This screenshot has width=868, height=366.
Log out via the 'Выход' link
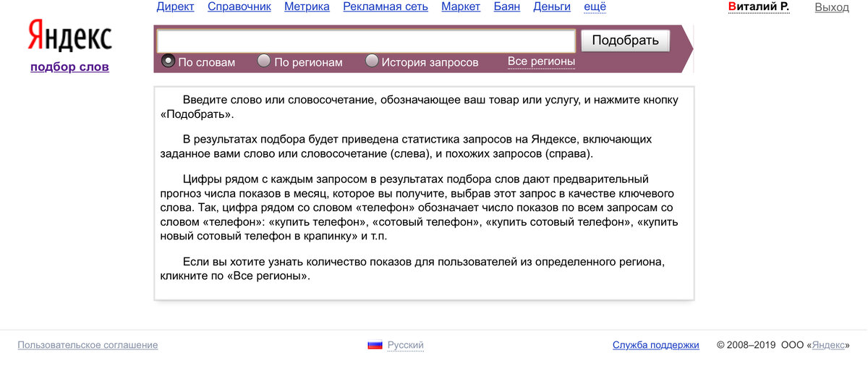tap(832, 7)
